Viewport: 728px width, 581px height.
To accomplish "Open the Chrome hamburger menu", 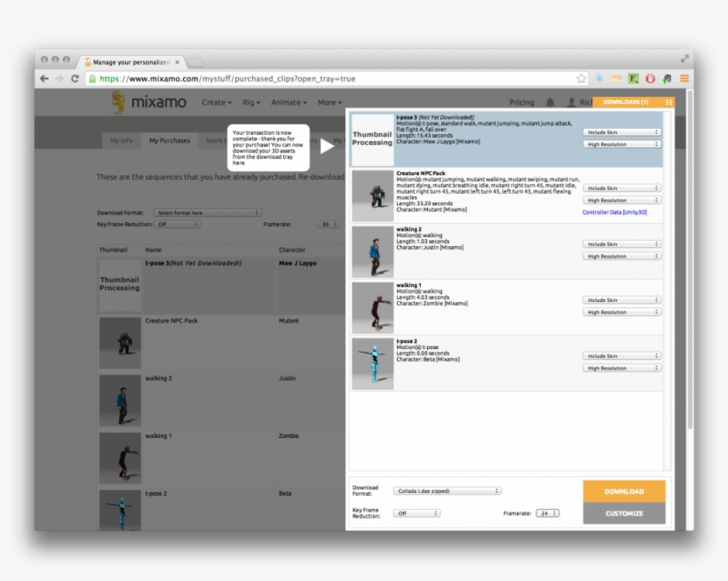I will click(x=684, y=79).
